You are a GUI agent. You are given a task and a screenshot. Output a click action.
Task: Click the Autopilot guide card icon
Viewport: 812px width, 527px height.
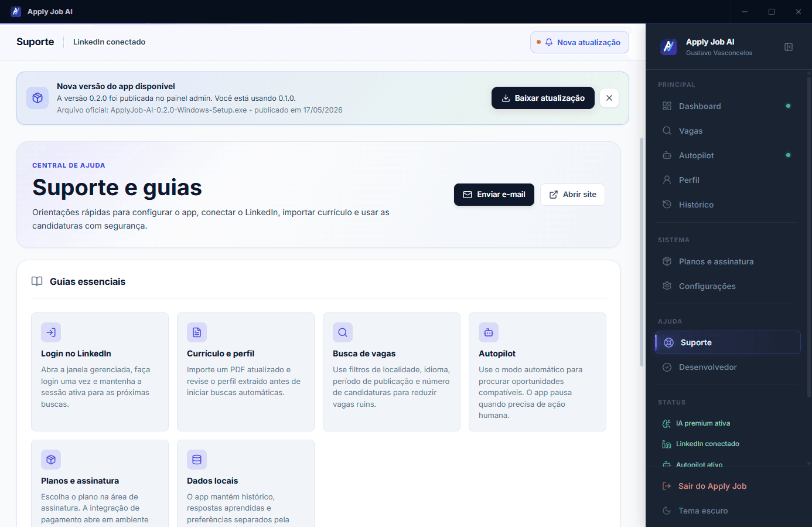489,332
